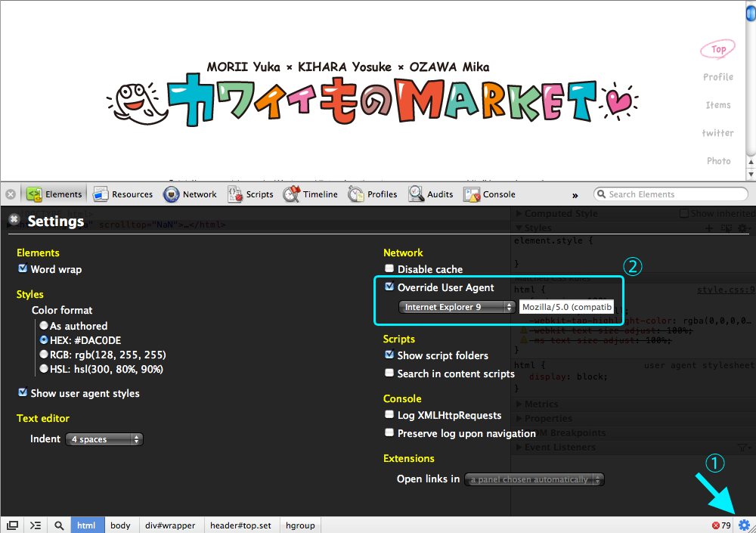
Task: Open the Elements panel
Action: click(x=54, y=194)
